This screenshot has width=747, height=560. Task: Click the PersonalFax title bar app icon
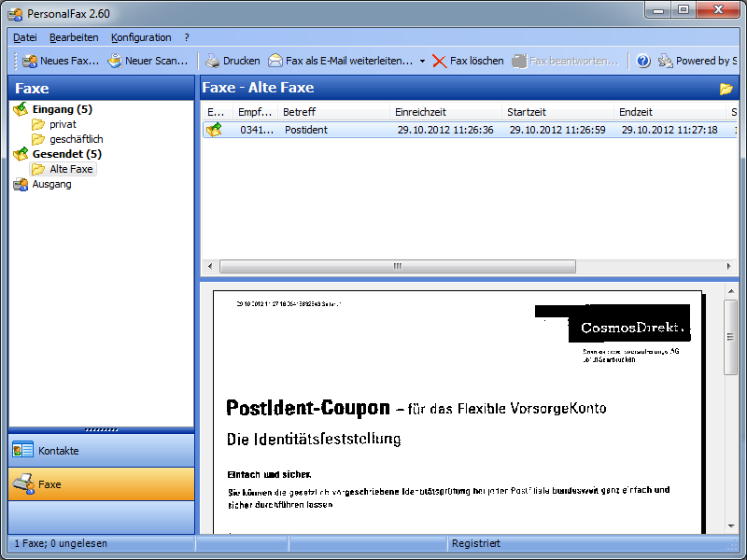pos(15,14)
